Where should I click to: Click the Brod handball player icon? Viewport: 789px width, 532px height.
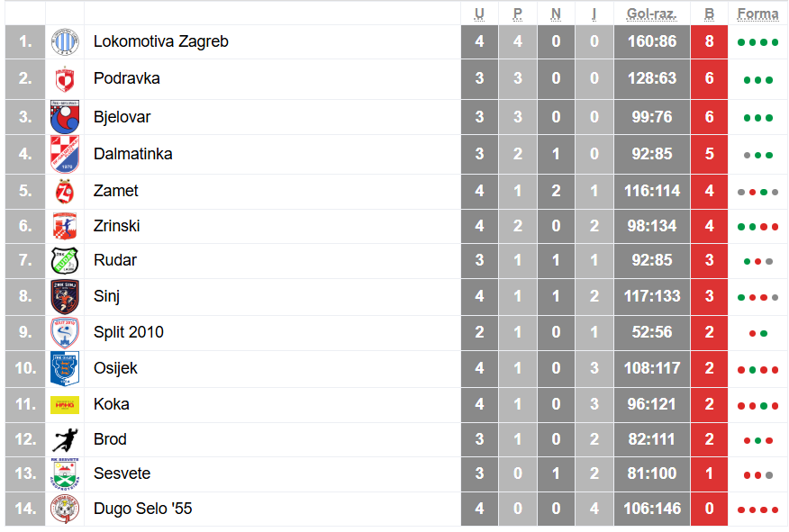(x=65, y=440)
